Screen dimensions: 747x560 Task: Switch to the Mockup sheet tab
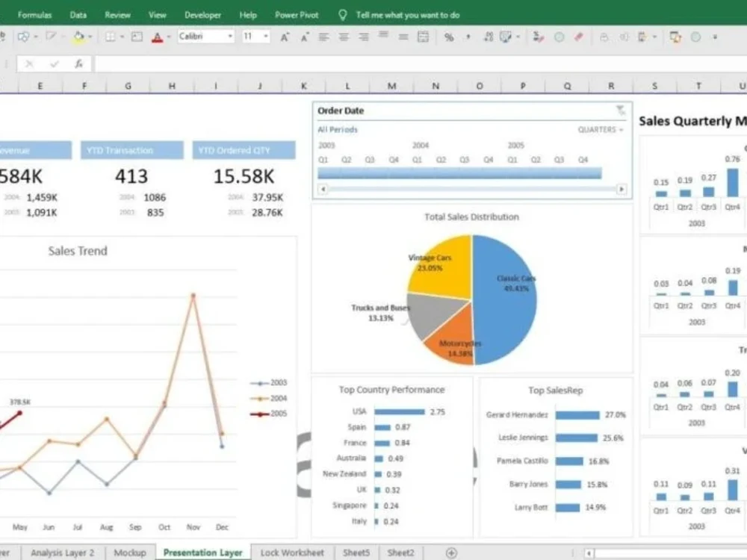tap(129, 553)
